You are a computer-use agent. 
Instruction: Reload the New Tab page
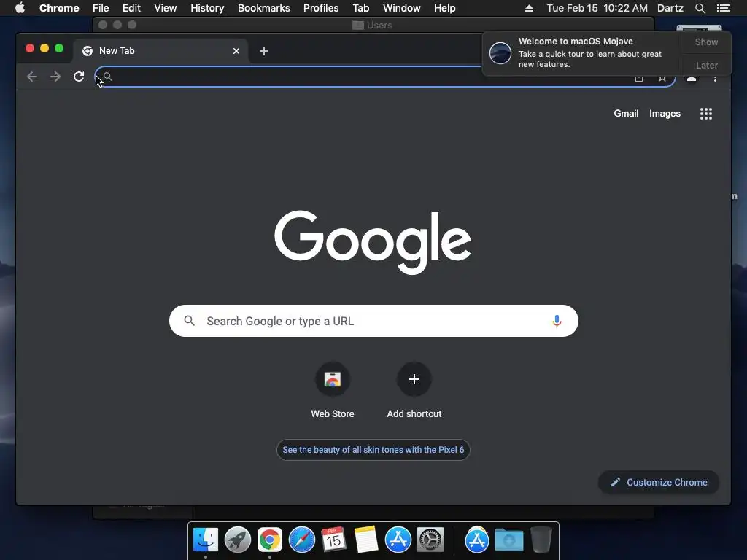pyautogui.click(x=79, y=77)
